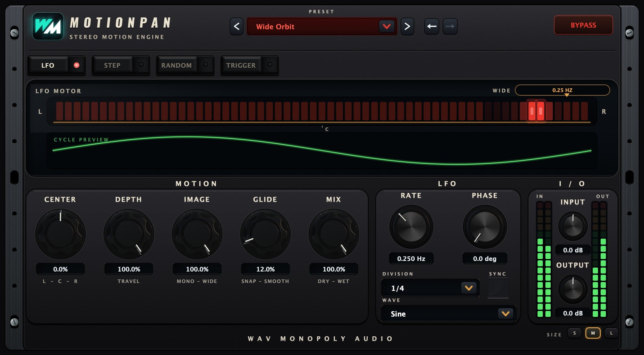Toggle the RANDOM mode indicator light
This screenshot has width=644, height=355.
[x=205, y=65]
